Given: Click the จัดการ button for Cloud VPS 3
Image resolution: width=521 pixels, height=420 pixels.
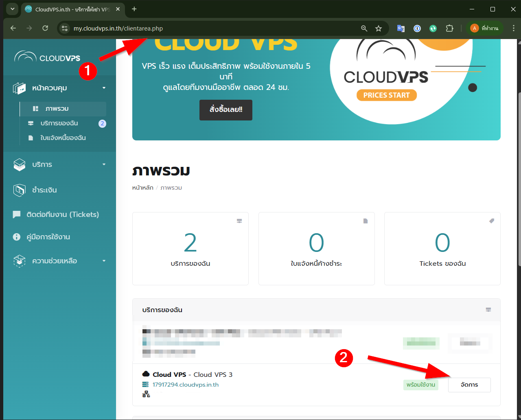Looking at the screenshot, I should [469, 385].
